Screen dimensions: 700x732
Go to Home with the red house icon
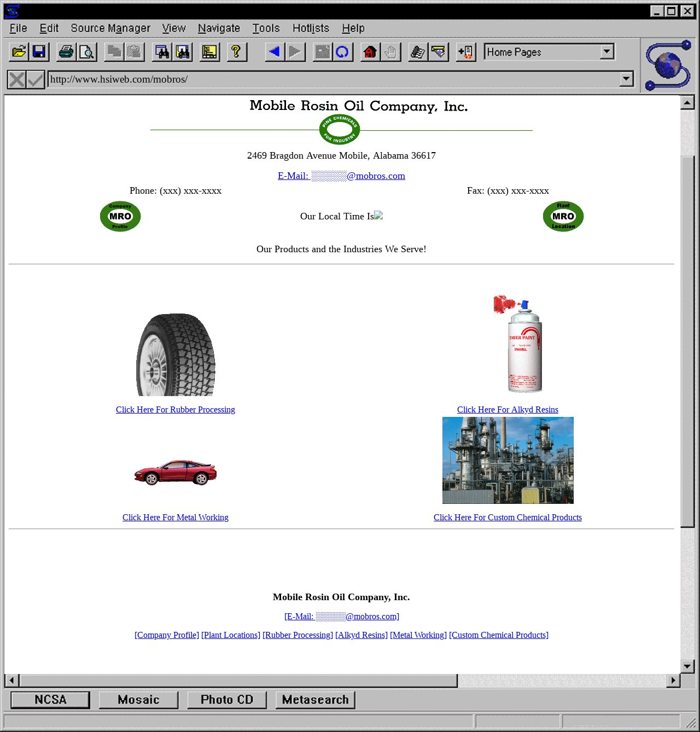[x=370, y=52]
